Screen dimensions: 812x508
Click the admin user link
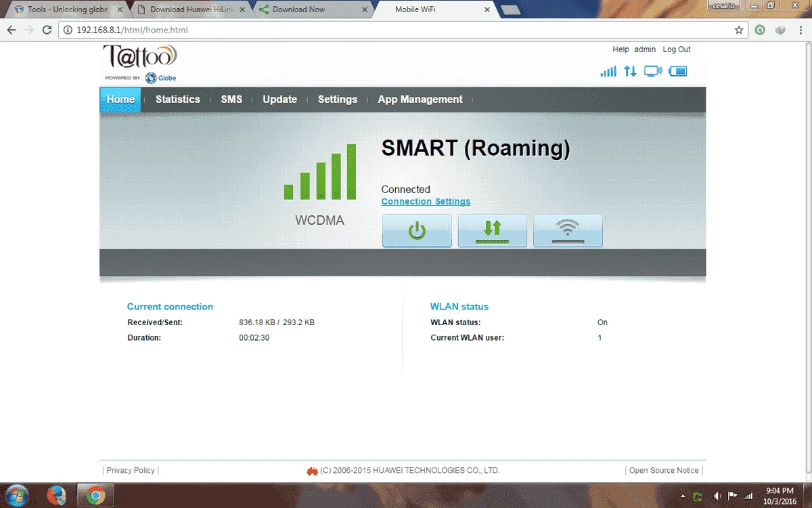[645, 49]
